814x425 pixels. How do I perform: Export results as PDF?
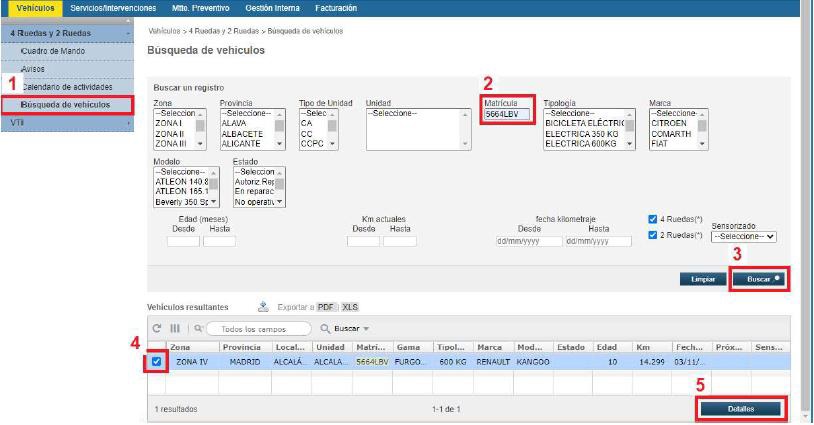pos(326,307)
